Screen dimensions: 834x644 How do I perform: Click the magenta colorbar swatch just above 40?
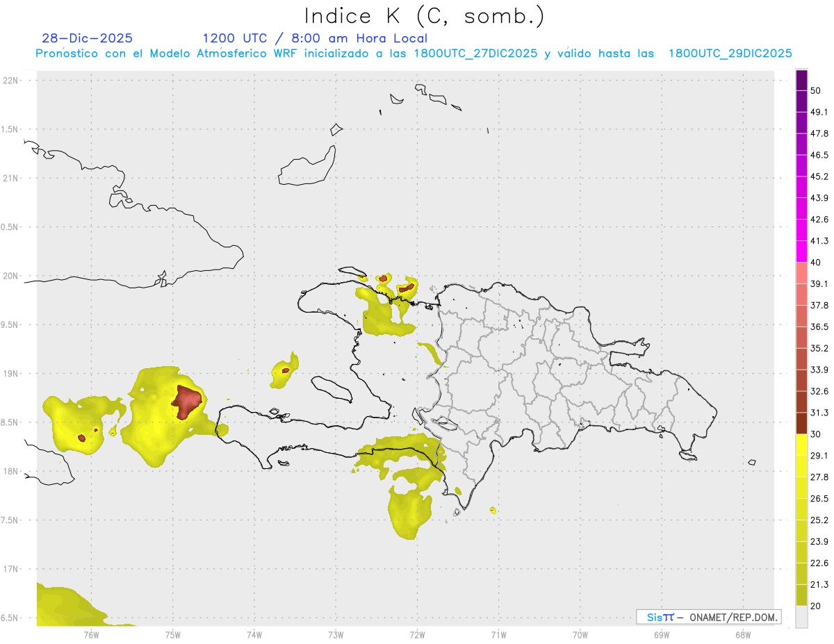[x=801, y=251]
